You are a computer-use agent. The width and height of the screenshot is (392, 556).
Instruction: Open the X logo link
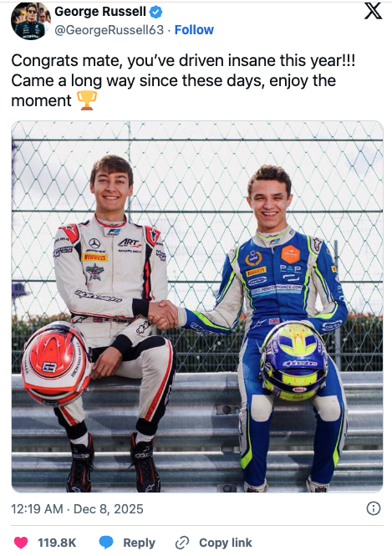374,11
